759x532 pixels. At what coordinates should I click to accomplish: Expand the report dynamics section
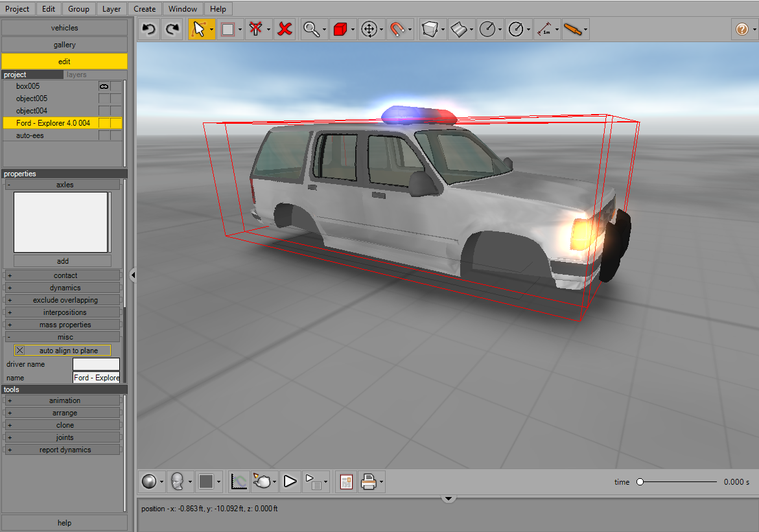(62, 450)
